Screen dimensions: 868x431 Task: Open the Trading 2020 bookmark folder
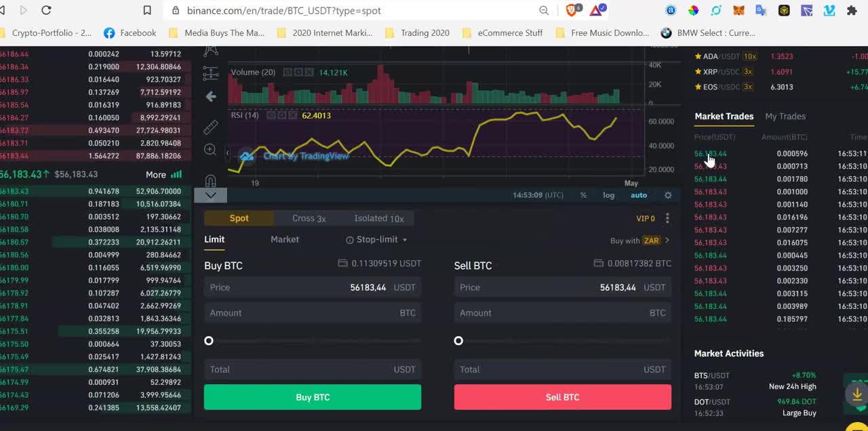417,33
